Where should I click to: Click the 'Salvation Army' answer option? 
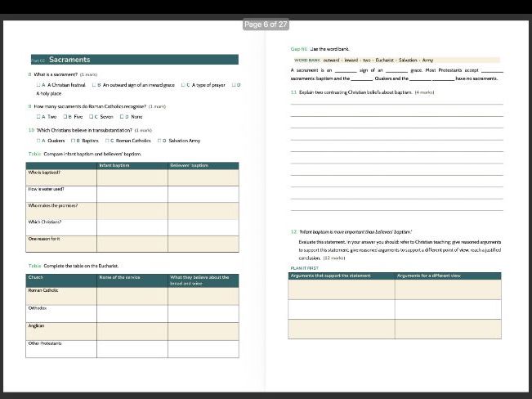(x=184, y=141)
